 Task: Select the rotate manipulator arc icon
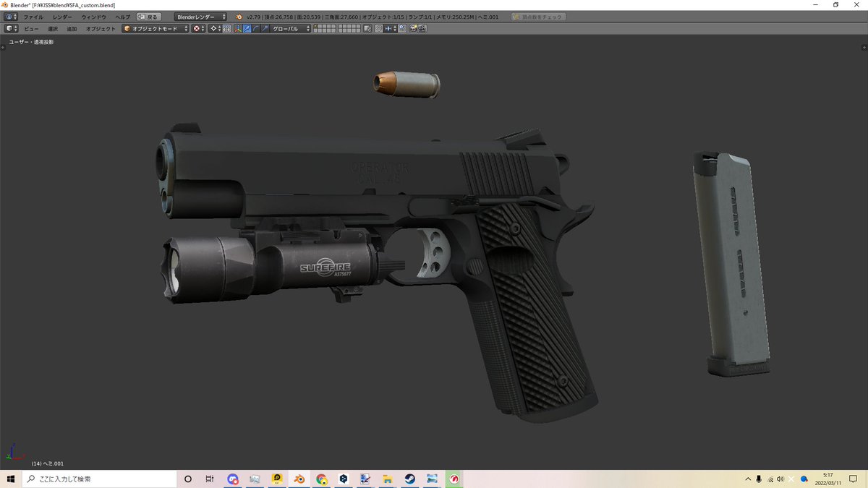click(256, 28)
